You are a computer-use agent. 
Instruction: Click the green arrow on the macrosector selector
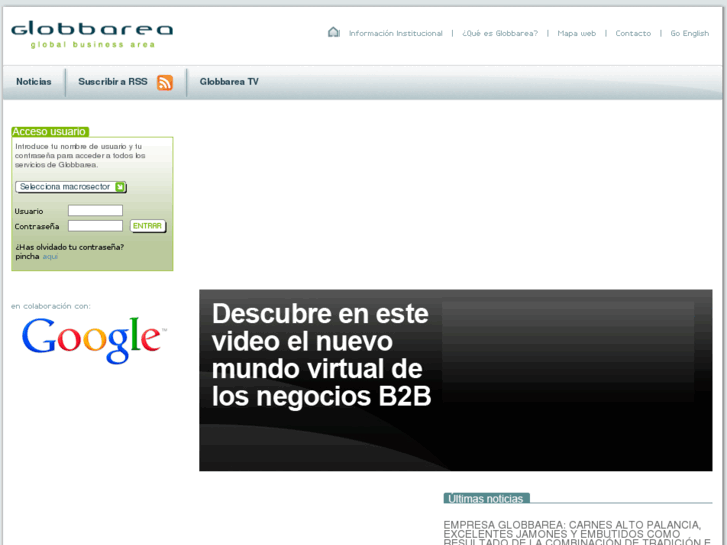pyautogui.click(x=120, y=187)
